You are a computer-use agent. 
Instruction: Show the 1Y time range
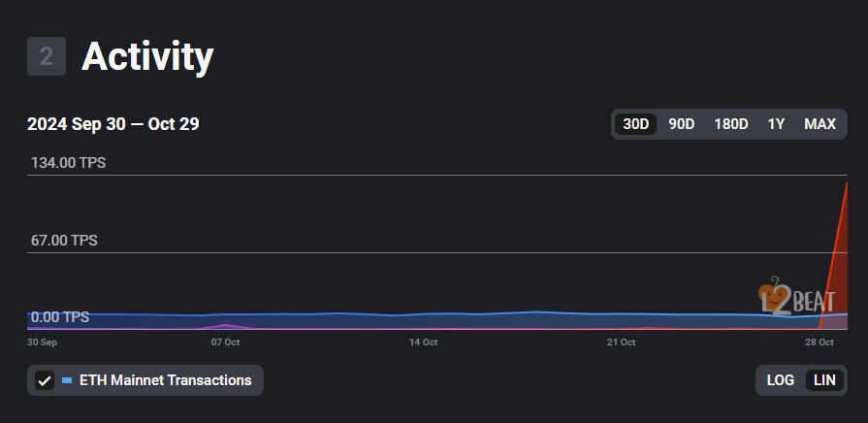coord(776,124)
